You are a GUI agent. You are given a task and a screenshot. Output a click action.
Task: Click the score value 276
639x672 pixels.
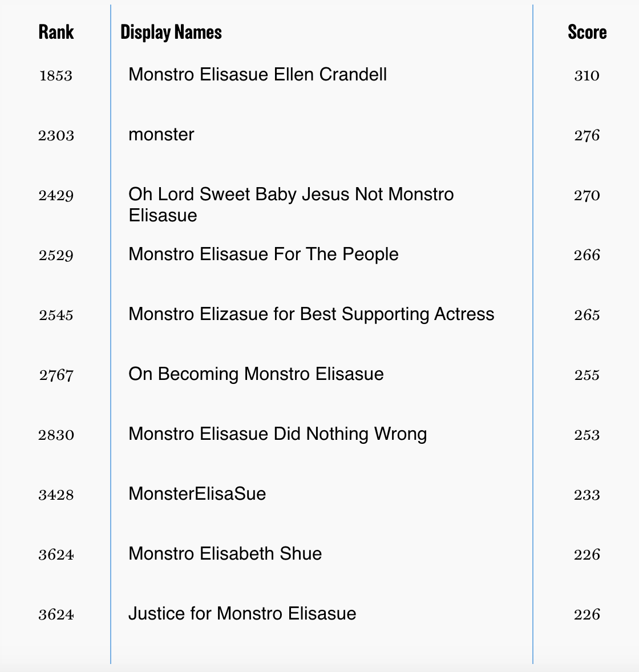587,136
